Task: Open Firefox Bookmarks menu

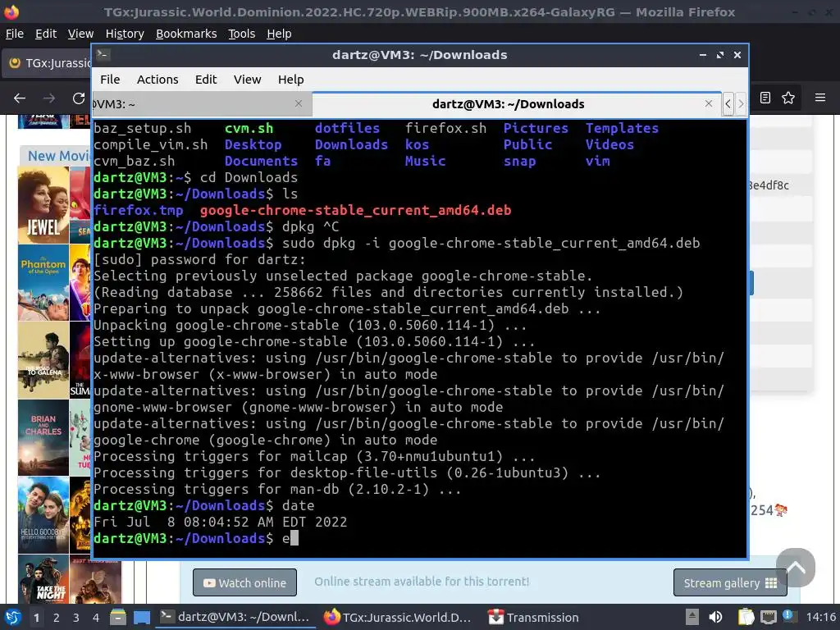Action: [186, 34]
